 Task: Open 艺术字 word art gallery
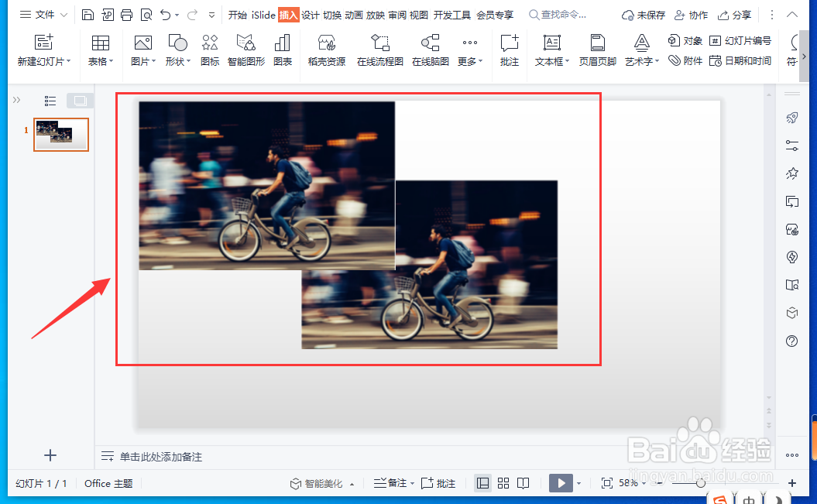642,50
